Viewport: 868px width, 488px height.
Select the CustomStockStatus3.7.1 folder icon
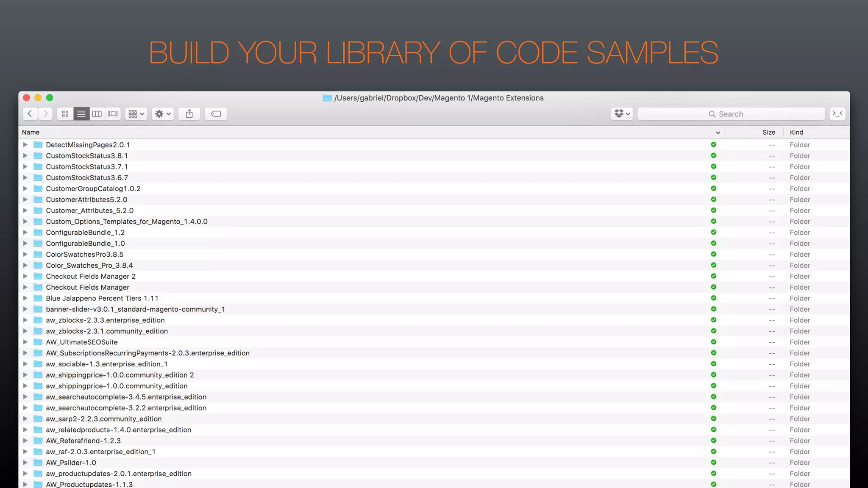pyautogui.click(x=38, y=166)
